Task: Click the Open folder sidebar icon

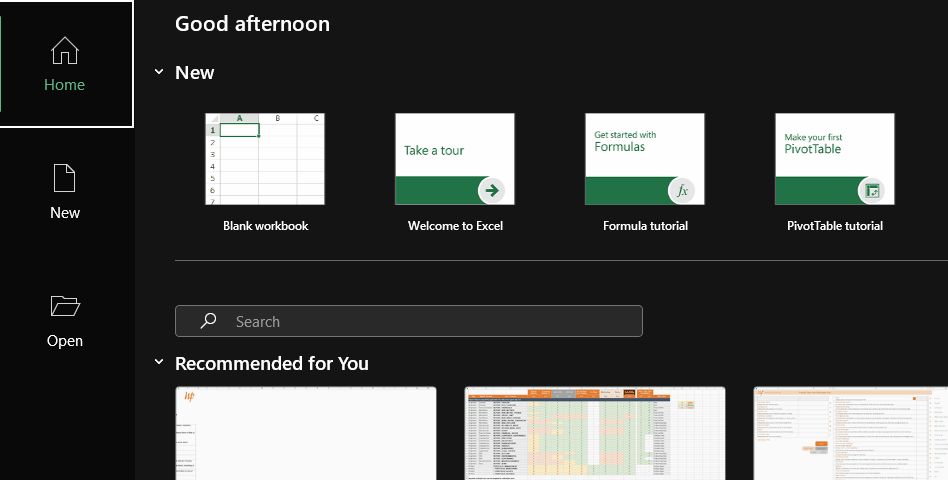Action: pyautogui.click(x=65, y=306)
